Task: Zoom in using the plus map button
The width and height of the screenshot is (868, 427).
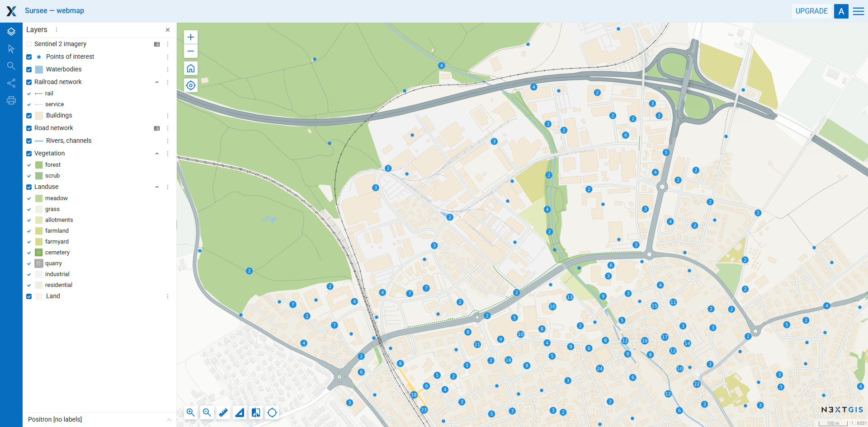Action: tap(191, 37)
